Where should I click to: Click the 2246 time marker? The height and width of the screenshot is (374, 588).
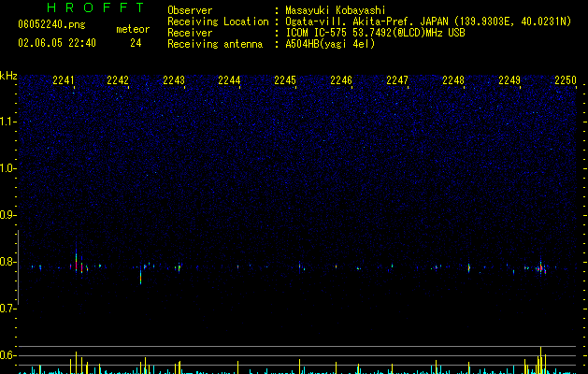(x=341, y=80)
